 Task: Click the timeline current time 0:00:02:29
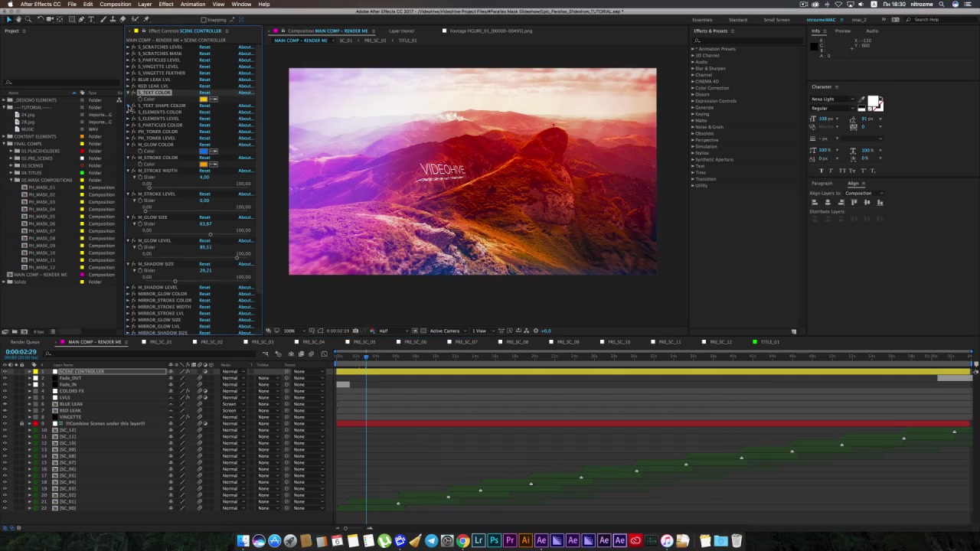[21, 352]
